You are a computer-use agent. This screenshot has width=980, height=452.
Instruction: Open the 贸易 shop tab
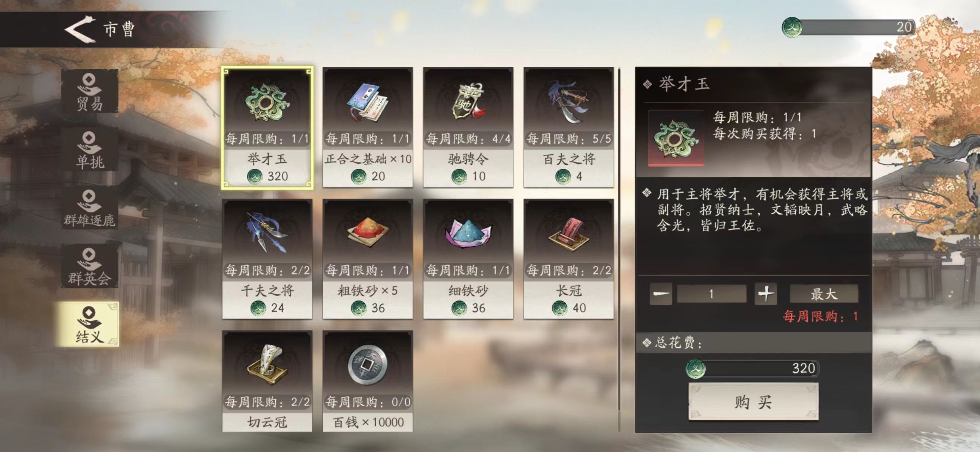pos(90,91)
